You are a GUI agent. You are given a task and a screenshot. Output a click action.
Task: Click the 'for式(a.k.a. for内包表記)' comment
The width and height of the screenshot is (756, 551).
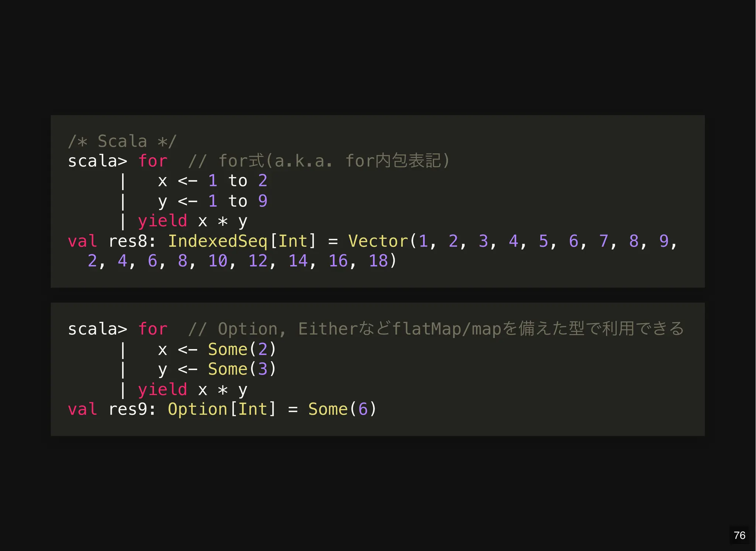click(319, 161)
